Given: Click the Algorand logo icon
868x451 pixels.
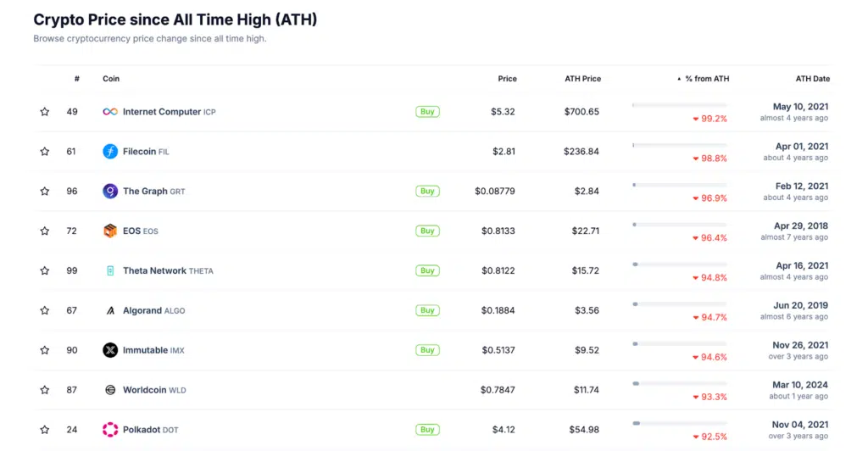Looking at the screenshot, I should (x=110, y=310).
